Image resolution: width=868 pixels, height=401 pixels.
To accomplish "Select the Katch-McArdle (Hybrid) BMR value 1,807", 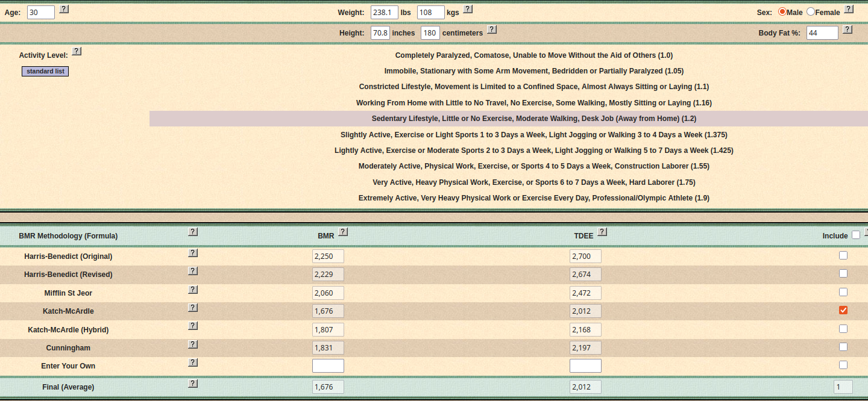I will (328, 329).
